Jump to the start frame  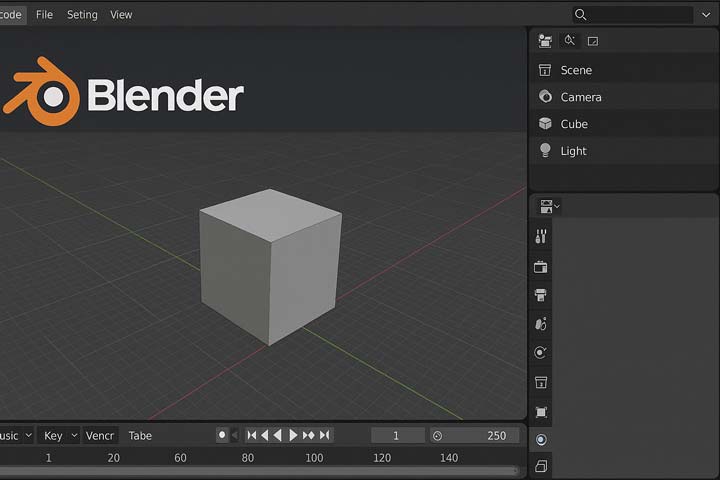coord(252,435)
